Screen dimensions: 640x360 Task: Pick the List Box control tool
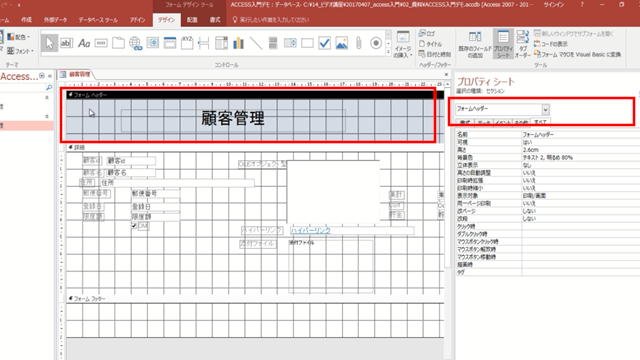[x=290, y=43]
